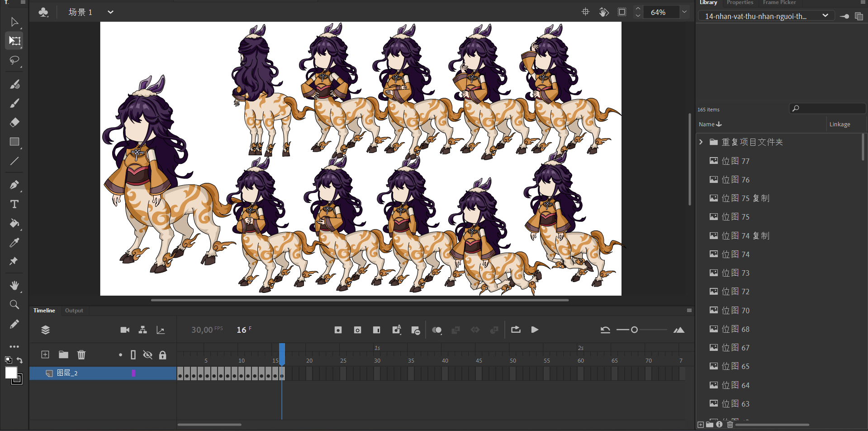Expand the 重复项目文件夹 library folder
868x431 pixels.
(701, 142)
